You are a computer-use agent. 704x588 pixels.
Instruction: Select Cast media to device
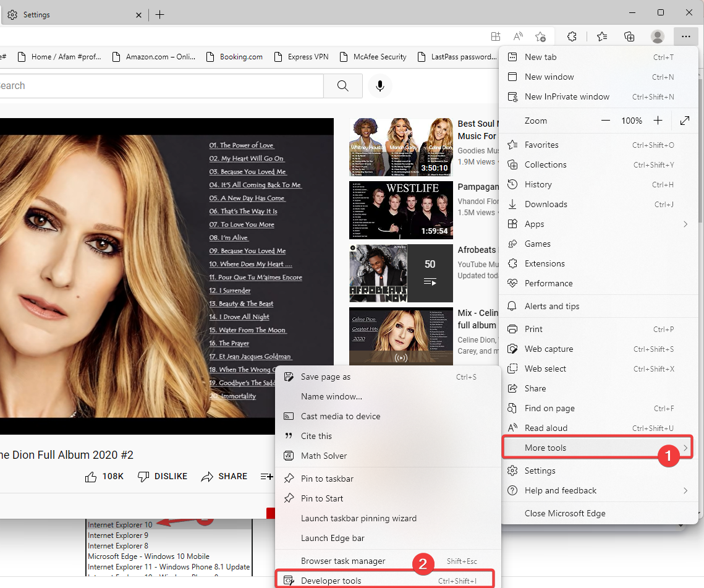coord(388,416)
